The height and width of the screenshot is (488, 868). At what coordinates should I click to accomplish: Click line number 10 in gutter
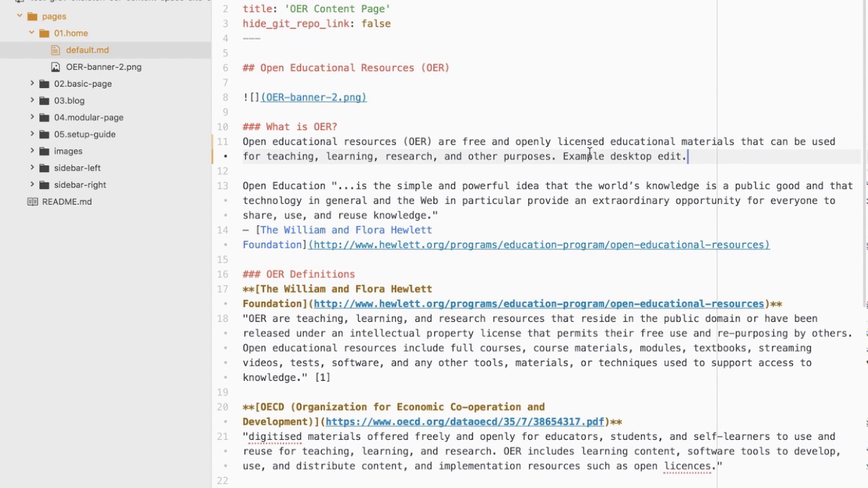(222, 127)
